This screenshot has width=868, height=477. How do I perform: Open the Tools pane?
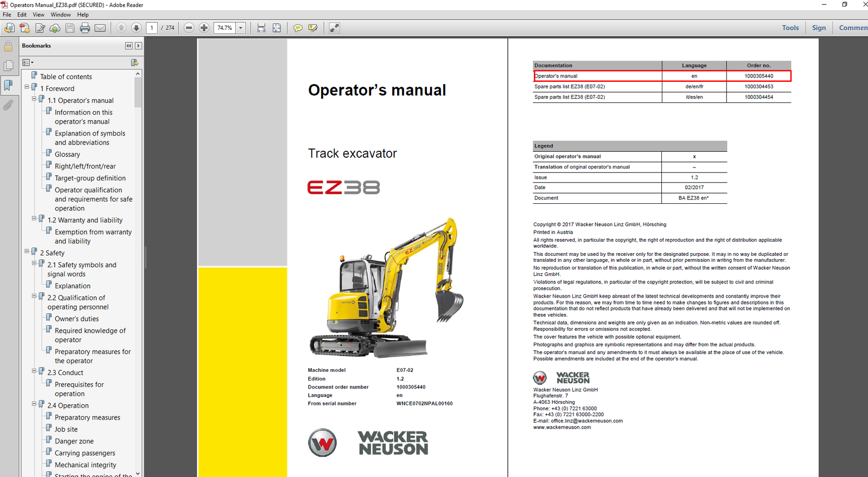(x=790, y=28)
